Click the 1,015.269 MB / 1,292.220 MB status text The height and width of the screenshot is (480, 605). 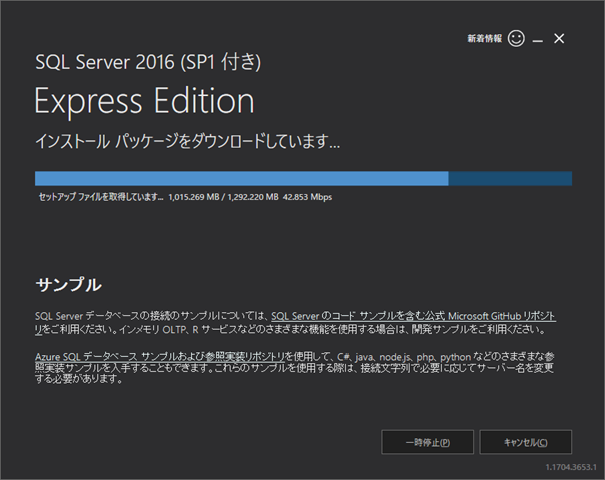[x=223, y=197]
